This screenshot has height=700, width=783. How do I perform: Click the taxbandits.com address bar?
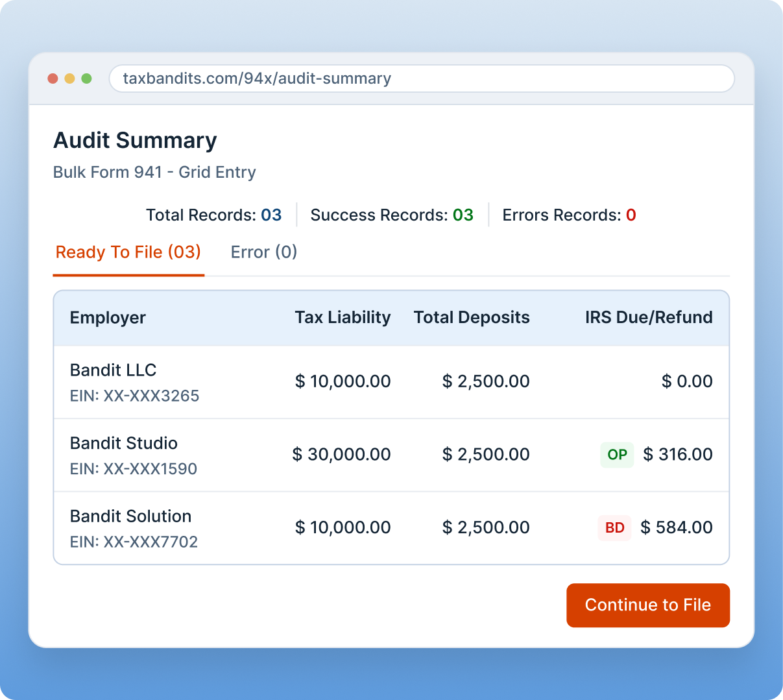coord(422,78)
